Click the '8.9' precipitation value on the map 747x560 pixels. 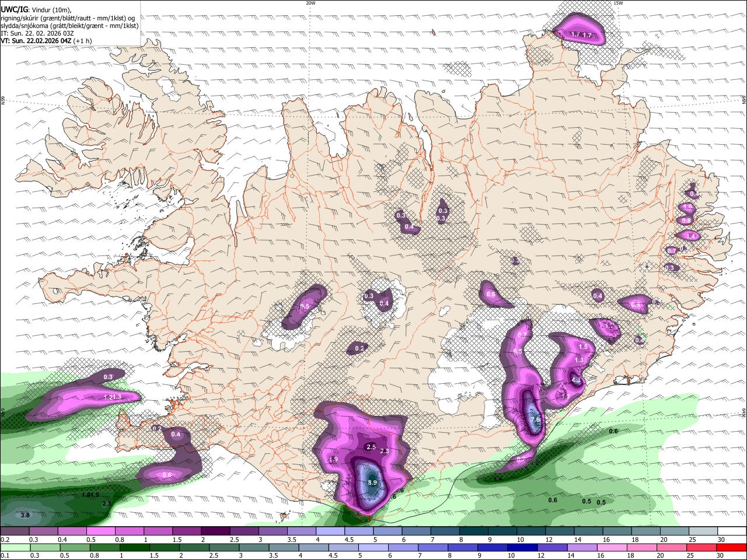[x=372, y=482]
